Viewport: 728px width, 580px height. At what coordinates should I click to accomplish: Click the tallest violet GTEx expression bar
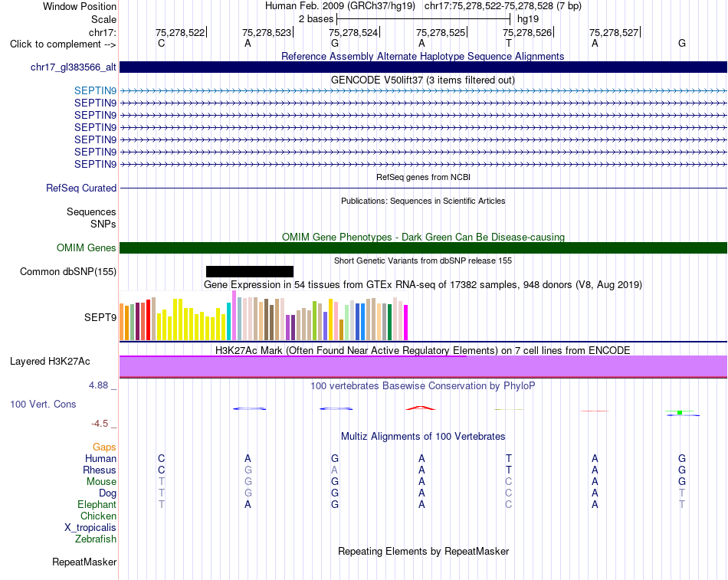click(234, 316)
